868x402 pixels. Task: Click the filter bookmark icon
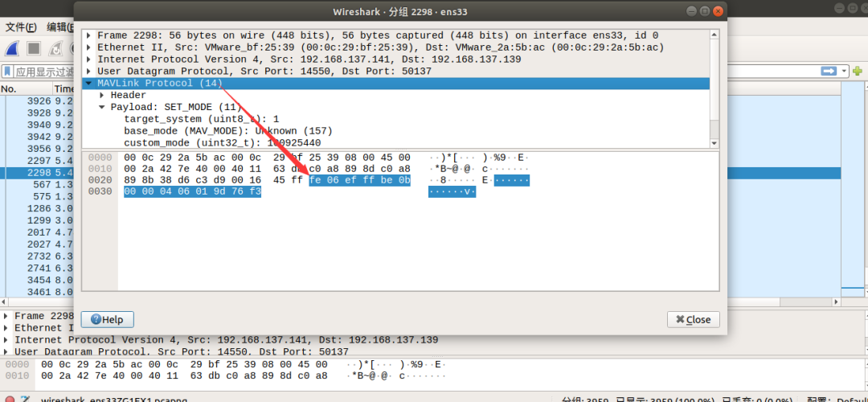8,72
